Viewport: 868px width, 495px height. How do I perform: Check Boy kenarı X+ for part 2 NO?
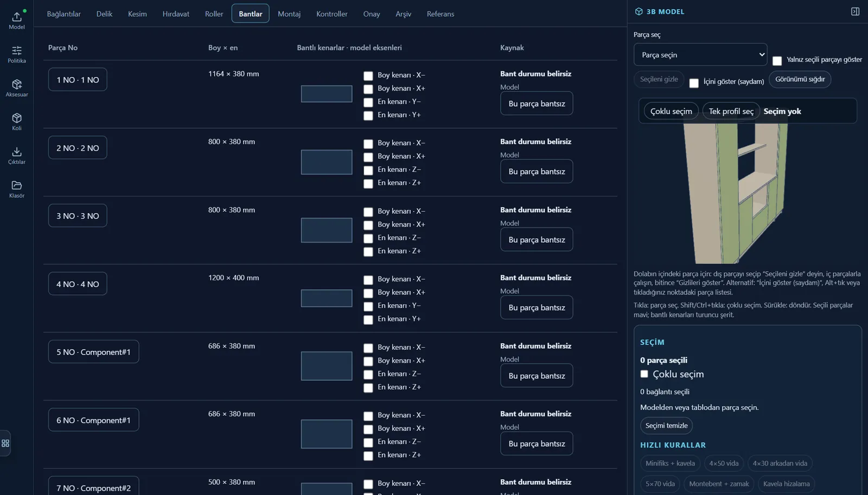368,157
